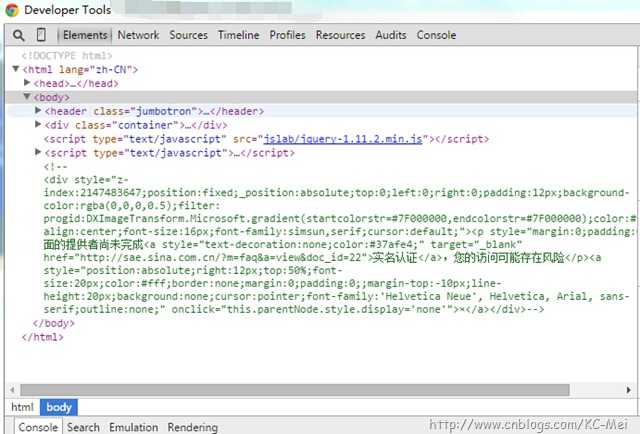Switch to the Timeline tab
Viewport: 640px width, 434px height.
point(238,35)
